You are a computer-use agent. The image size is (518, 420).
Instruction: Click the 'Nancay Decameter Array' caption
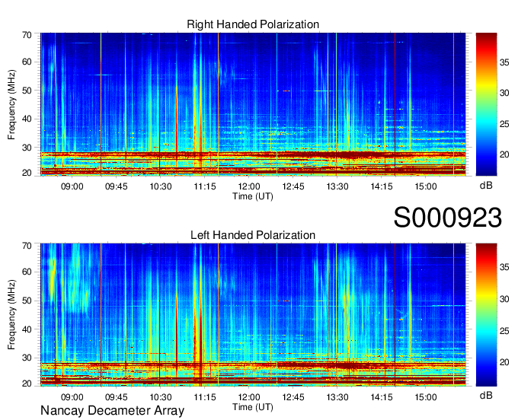(112, 411)
